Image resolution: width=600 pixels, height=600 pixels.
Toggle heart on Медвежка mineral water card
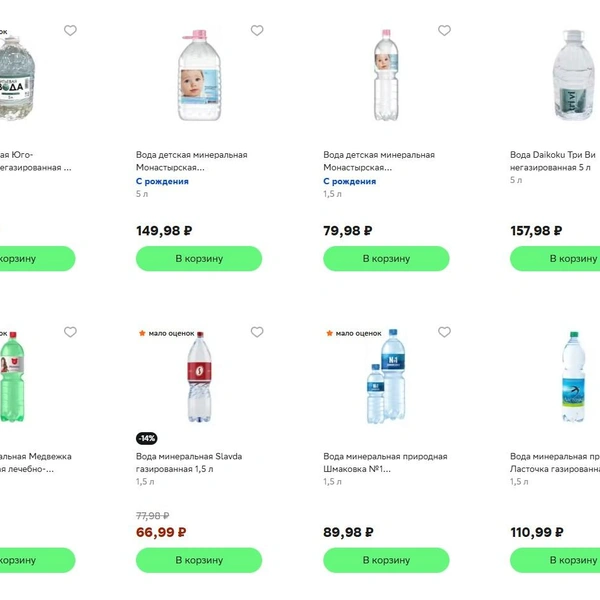coord(70,332)
